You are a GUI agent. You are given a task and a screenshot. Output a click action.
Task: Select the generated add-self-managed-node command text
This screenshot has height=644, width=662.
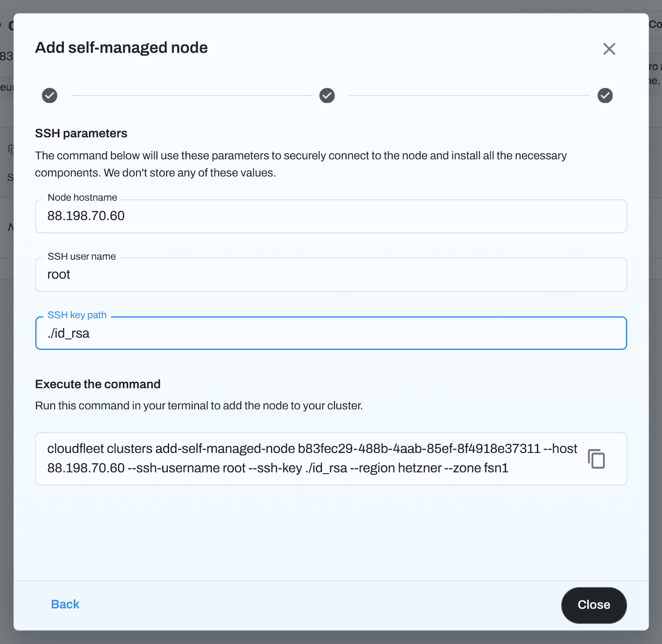click(312, 458)
